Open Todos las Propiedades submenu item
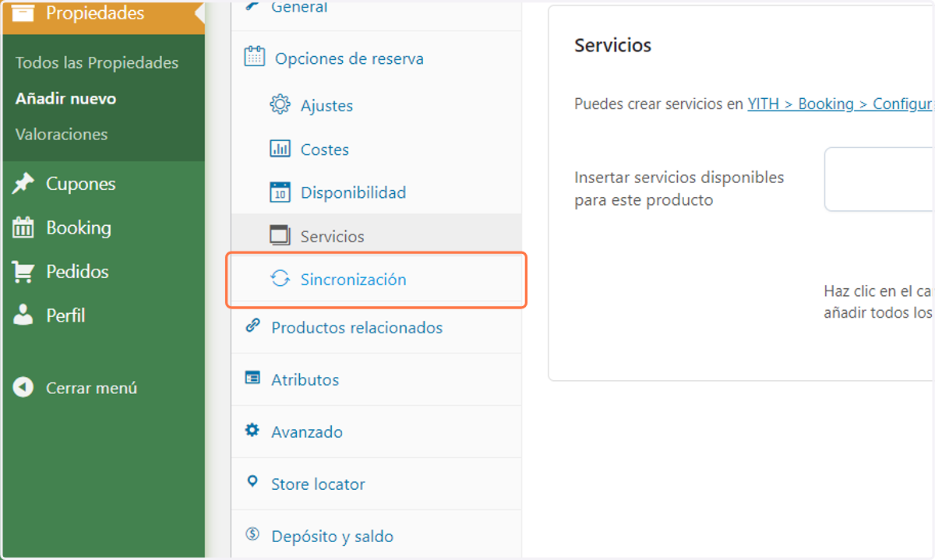Screen dimensions: 935x560 coord(97,63)
